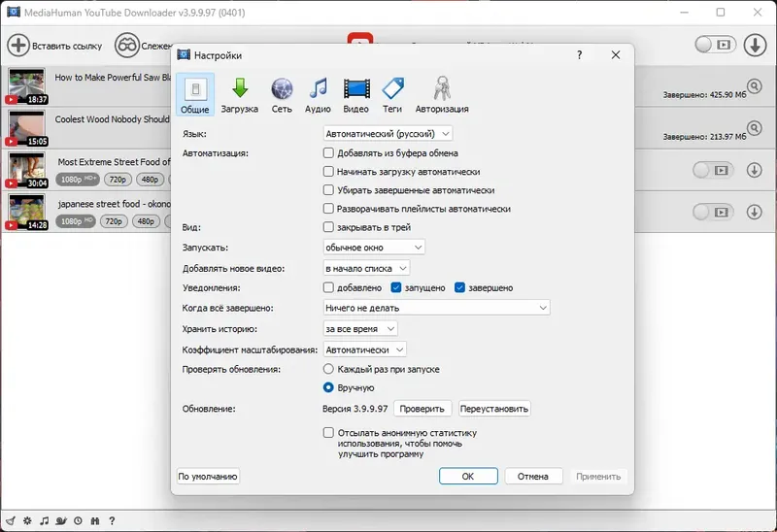The image size is (777, 532).
Task: Click thumbnail of Coolest Wood Nobody video
Action: click(x=27, y=128)
